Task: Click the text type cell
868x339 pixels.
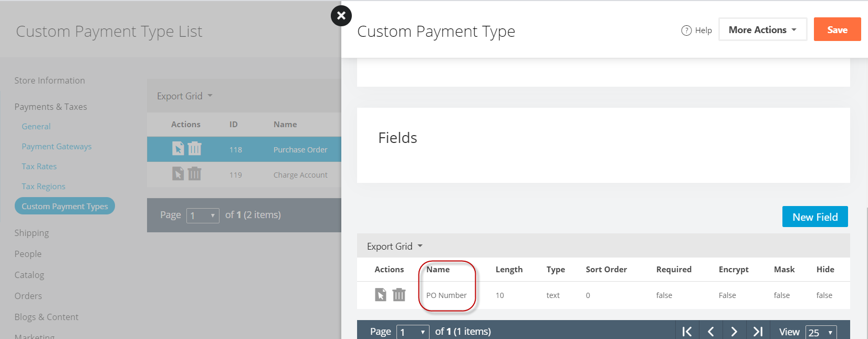Action: point(553,295)
